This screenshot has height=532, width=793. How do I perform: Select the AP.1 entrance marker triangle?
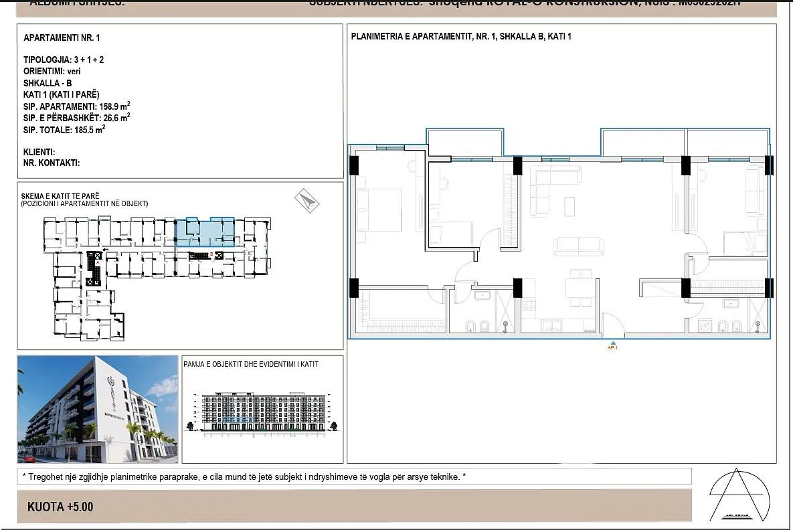click(x=612, y=343)
